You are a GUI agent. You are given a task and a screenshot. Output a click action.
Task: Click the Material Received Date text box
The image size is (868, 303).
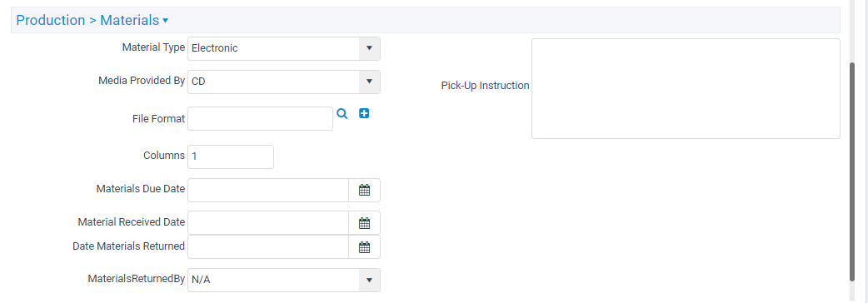click(268, 223)
